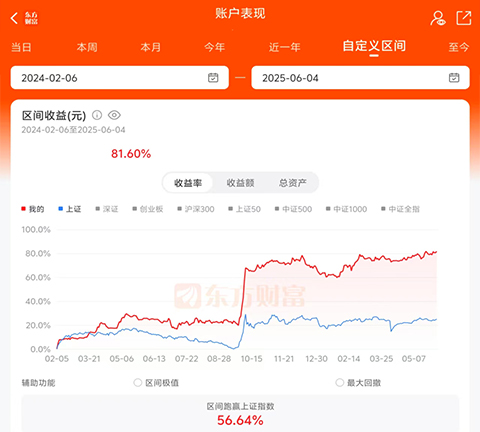480x432 pixels.
Task: Toggle the 上证 blue legend swatch
Action: 60,209
